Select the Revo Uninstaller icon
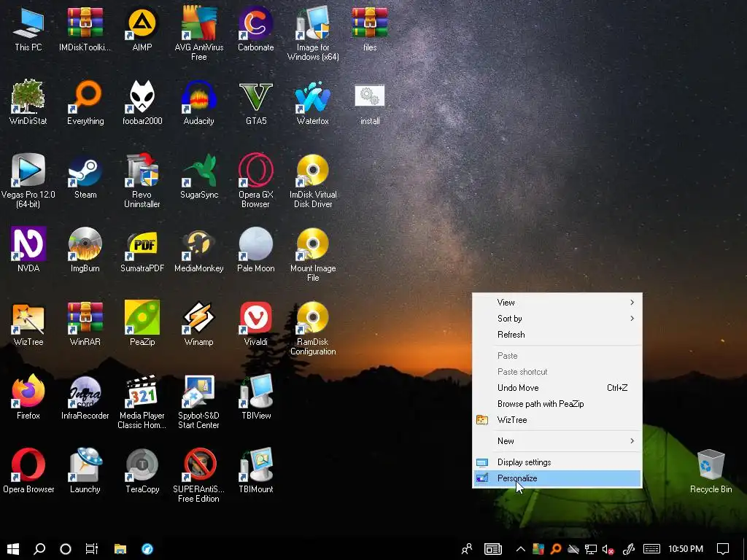Screen dimensions: 747x560 click(x=142, y=171)
